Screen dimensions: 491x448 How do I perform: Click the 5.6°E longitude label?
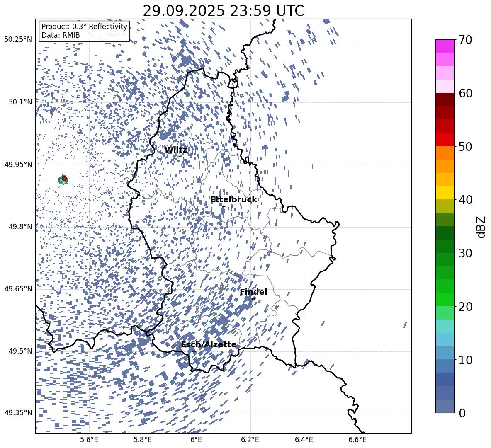(x=89, y=440)
